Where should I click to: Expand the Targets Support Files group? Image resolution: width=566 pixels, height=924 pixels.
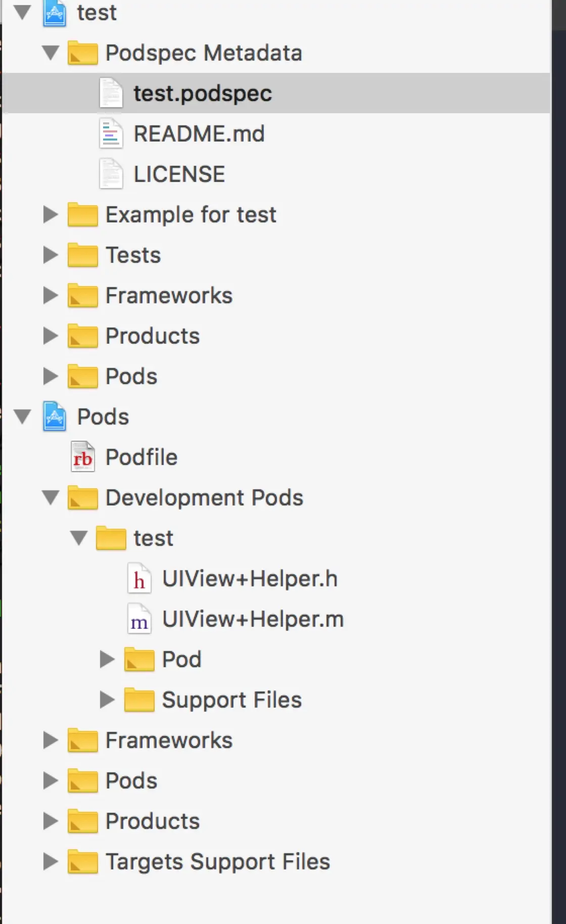click(51, 862)
